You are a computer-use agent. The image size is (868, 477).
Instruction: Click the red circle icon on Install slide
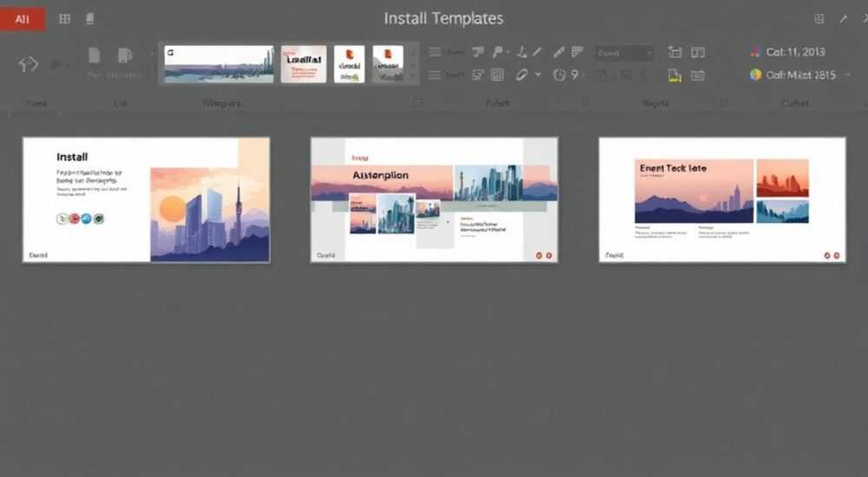(x=74, y=219)
